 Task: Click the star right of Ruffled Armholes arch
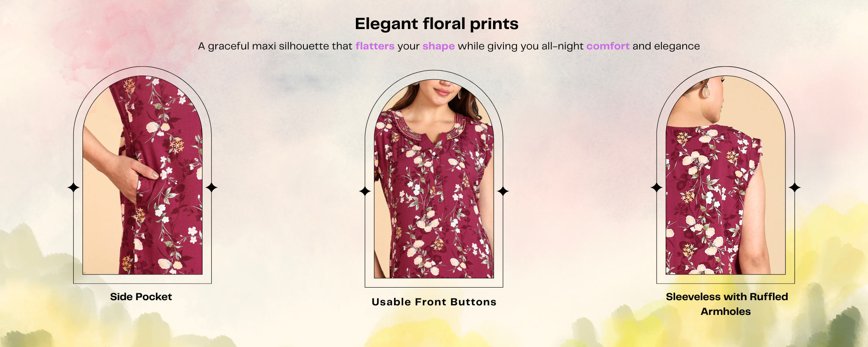pyautogui.click(x=795, y=187)
